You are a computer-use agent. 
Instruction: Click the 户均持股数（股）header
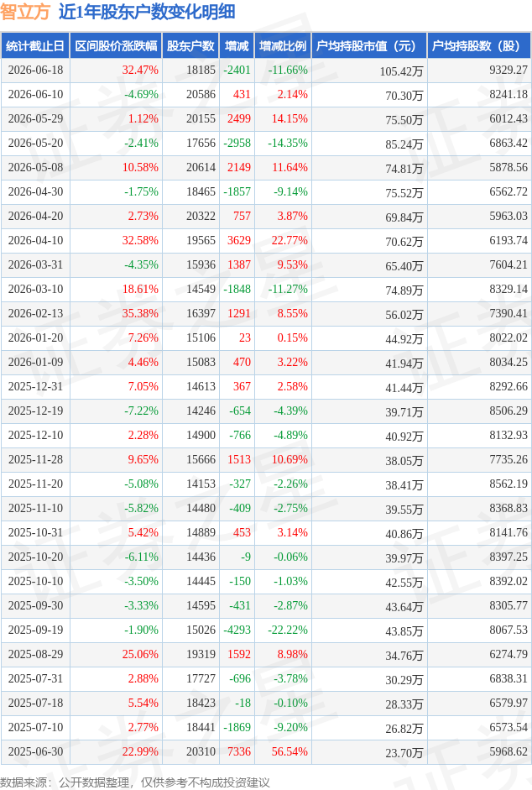click(478, 46)
